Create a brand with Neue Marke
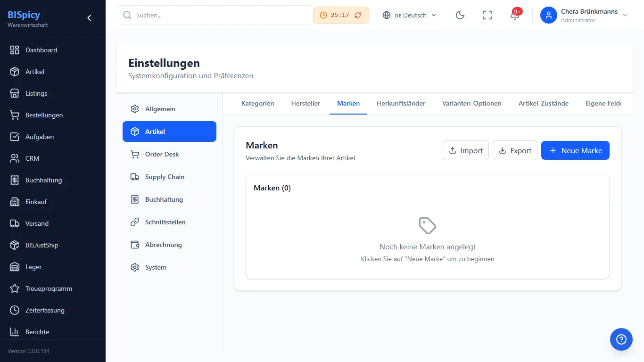Image resolution: width=644 pixels, height=362 pixels. coord(575,150)
